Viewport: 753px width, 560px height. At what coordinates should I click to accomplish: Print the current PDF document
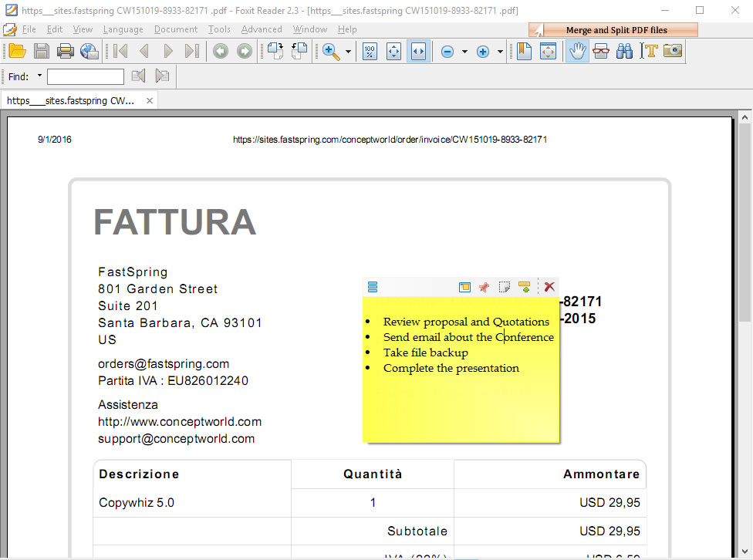click(x=67, y=51)
